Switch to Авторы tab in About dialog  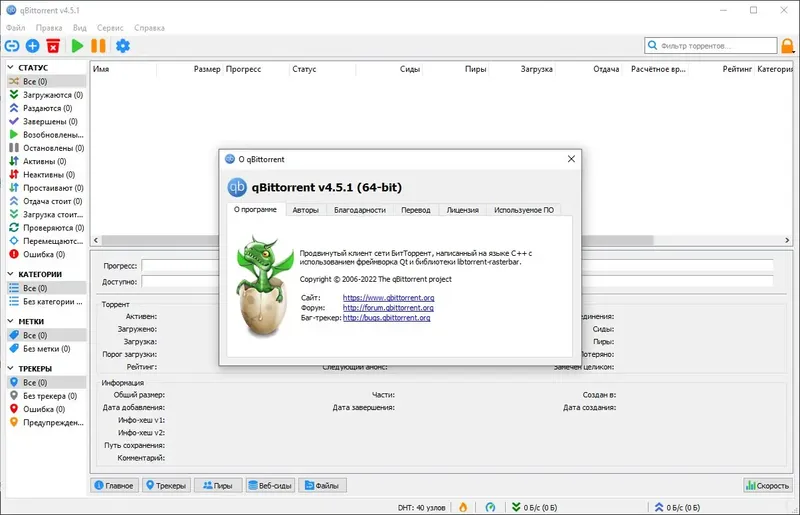(306, 210)
